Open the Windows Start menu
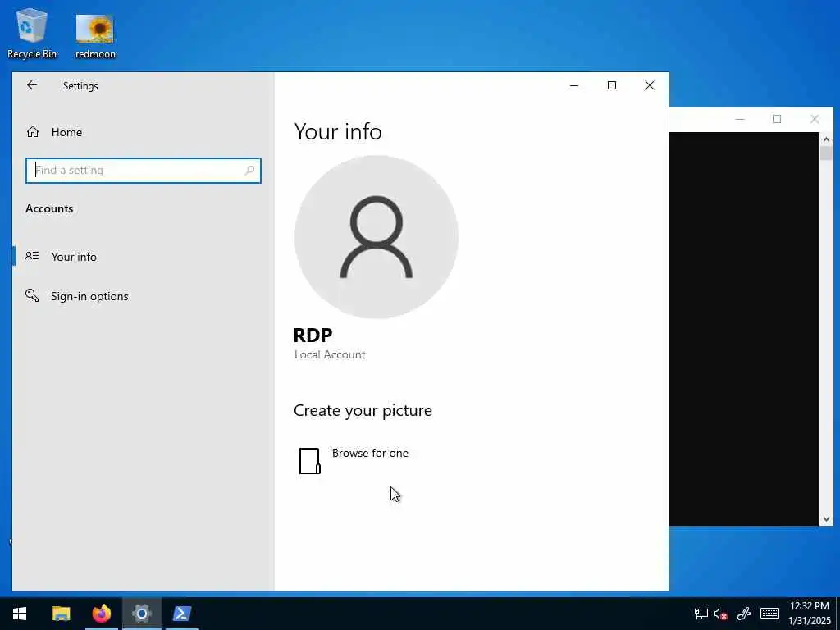The height and width of the screenshot is (630, 840). [20, 614]
